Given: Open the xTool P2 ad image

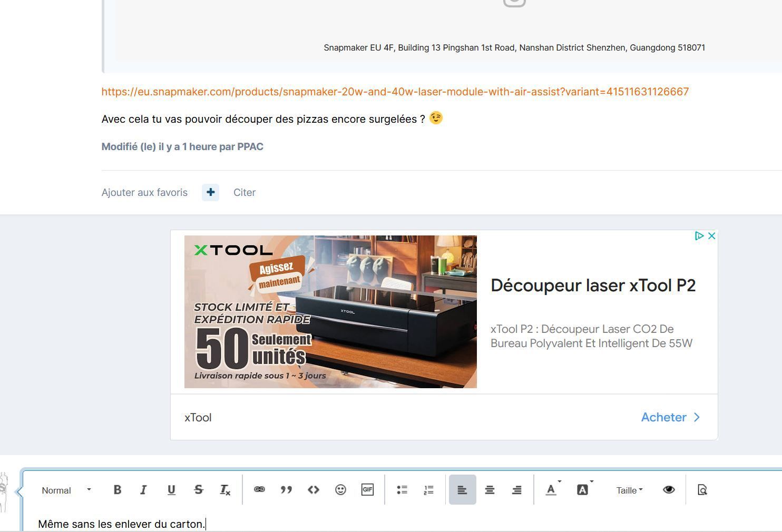Looking at the screenshot, I should [330, 312].
